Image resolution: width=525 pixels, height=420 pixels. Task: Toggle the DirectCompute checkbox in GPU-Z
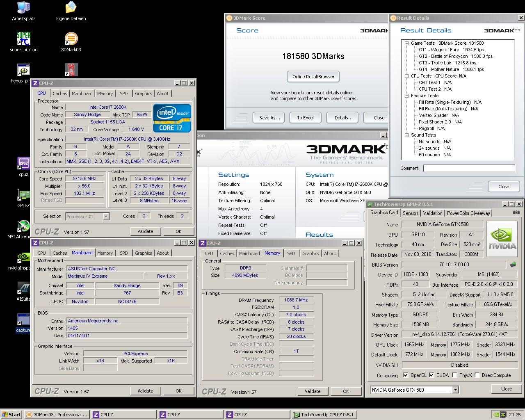pos(477,375)
